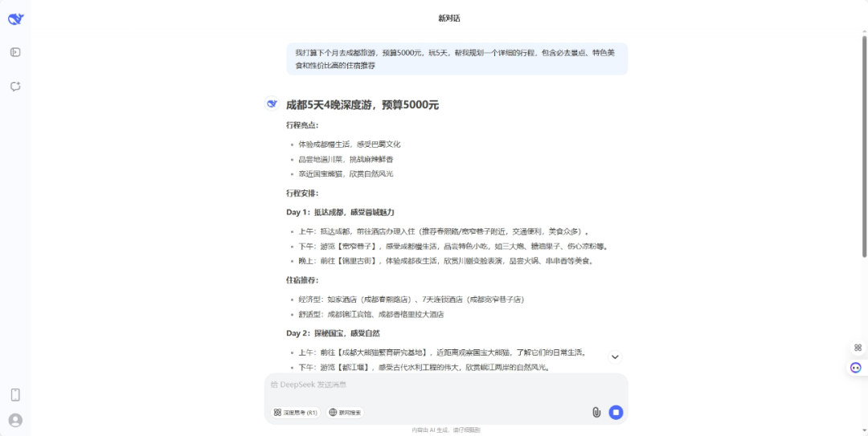Open the user profile avatar
Screen dimensions: 868x436
15,421
